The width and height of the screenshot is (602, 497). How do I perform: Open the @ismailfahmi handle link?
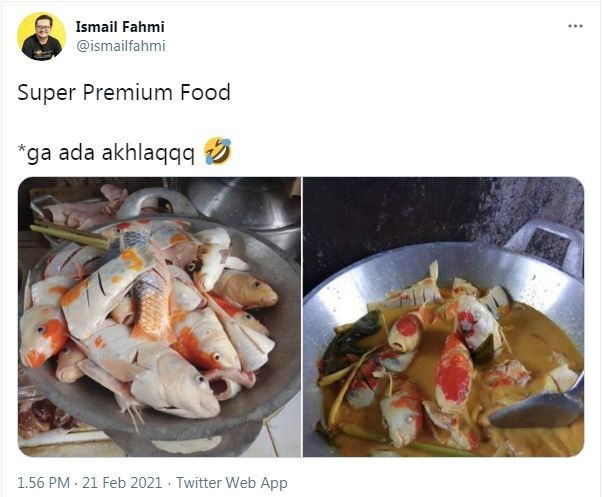[x=121, y=46]
